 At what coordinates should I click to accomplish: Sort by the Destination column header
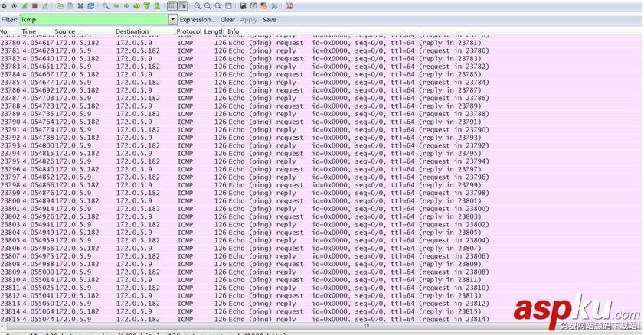click(x=132, y=31)
